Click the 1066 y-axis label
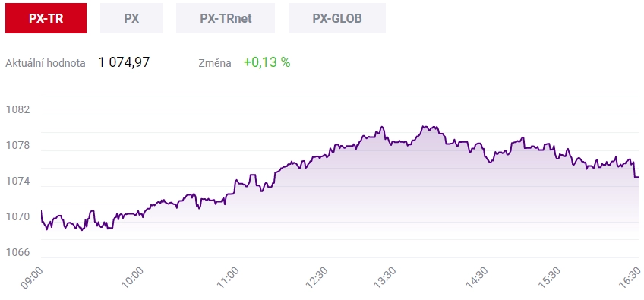644x300 pixels. coord(17,252)
